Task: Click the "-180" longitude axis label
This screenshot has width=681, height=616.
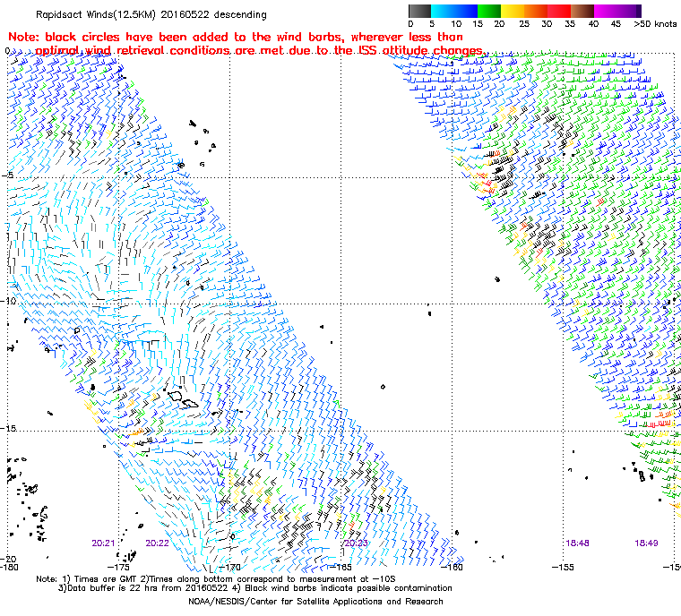Action: [x=9, y=567]
